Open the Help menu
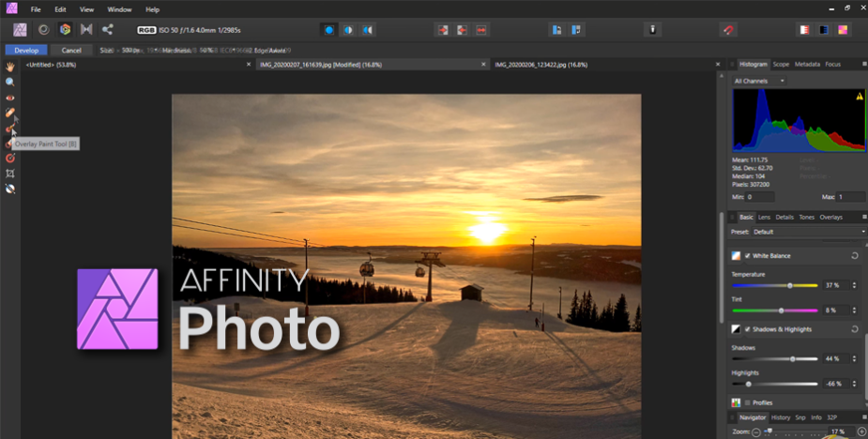Screen dimensions: 868x439 [x=152, y=9]
